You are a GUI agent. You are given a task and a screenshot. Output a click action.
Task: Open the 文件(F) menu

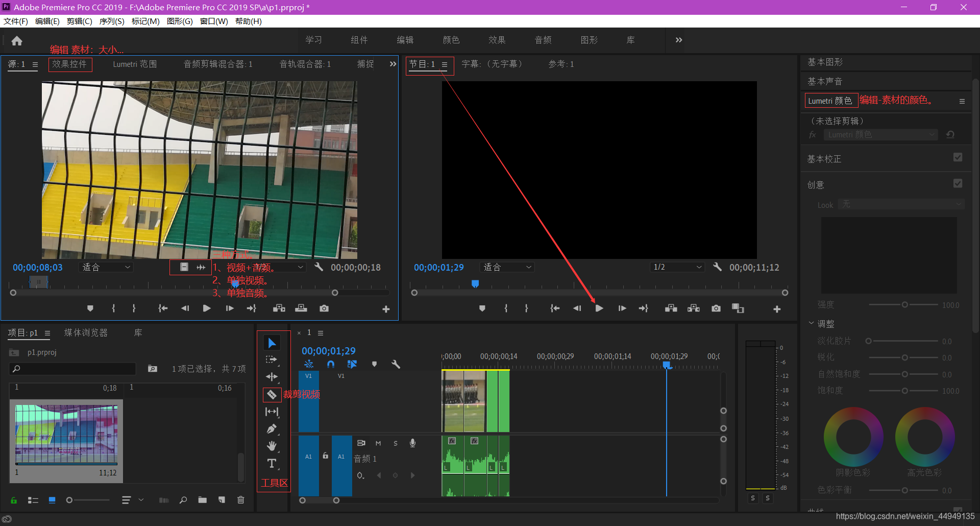point(16,21)
